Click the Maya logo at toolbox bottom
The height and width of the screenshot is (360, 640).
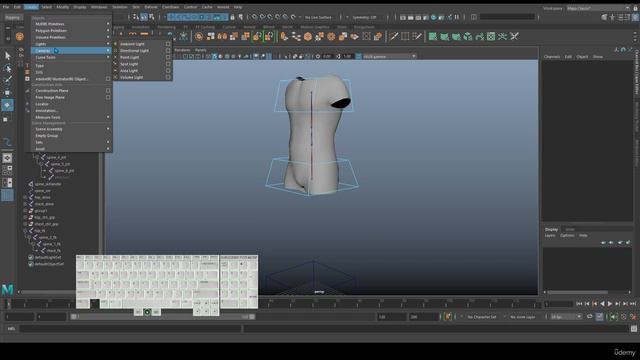[x=7, y=290]
